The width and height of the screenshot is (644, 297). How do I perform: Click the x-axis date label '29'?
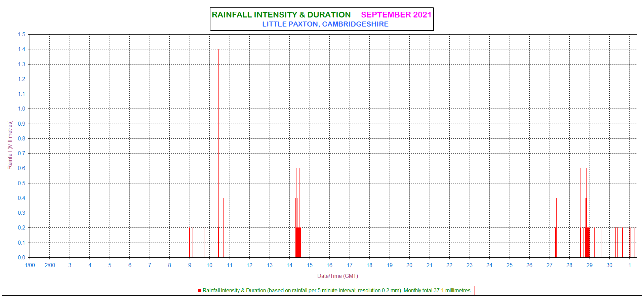click(x=590, y=265)
